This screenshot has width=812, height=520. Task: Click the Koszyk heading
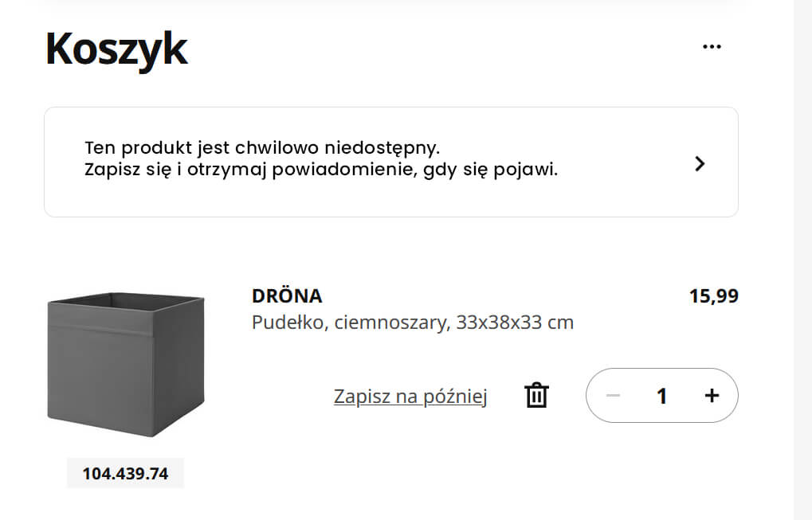[117, 49]
